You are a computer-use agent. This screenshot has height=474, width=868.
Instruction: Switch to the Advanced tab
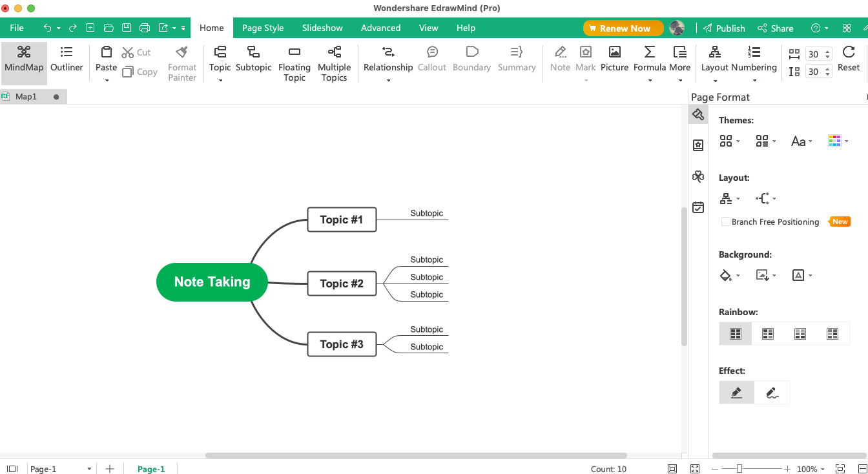point(380,28)
